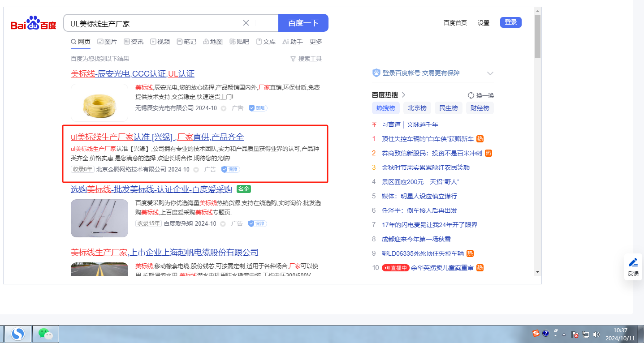Click the Sogou input method tray icon
Screen dimensions: 644x343
click(536, 333)
